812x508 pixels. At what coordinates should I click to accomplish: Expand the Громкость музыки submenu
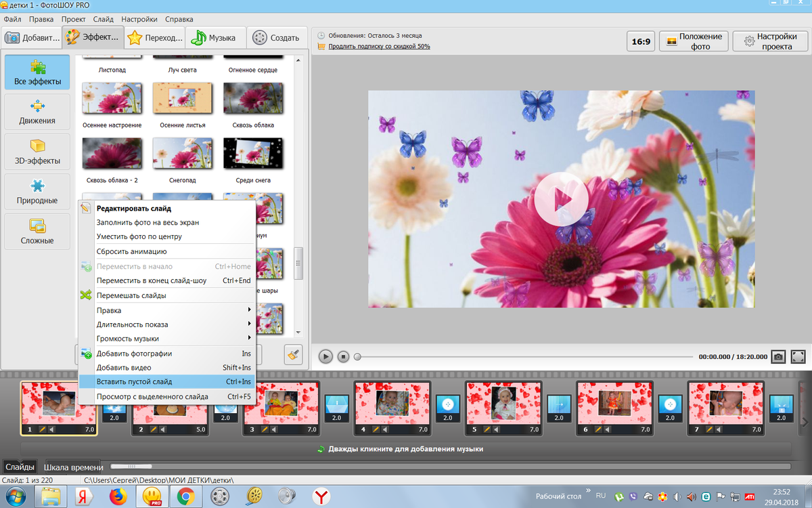[166, 338]
